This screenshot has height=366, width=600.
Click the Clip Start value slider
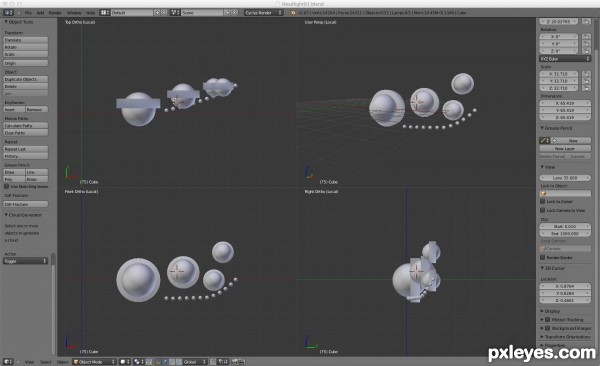[565, 226]
